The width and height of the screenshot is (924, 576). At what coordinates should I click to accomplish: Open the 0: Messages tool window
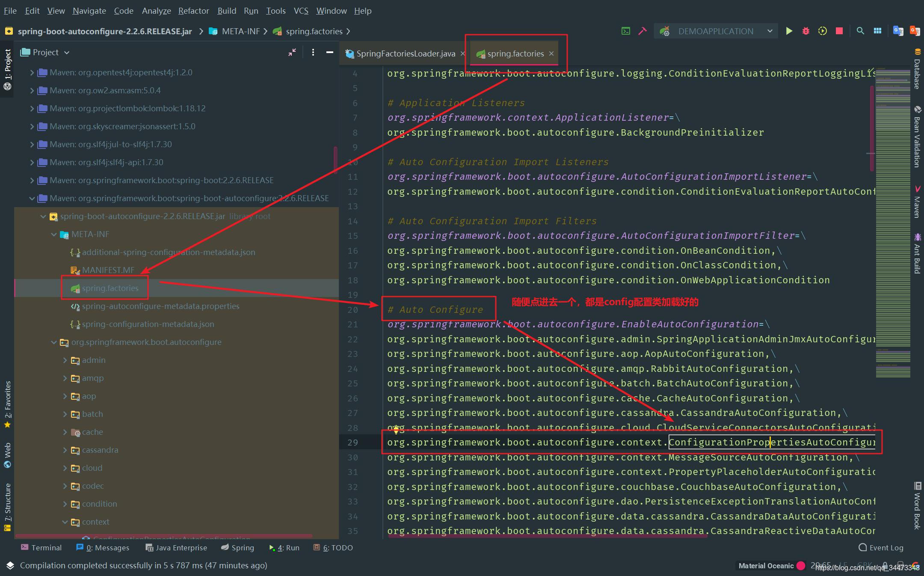[103, 547]
